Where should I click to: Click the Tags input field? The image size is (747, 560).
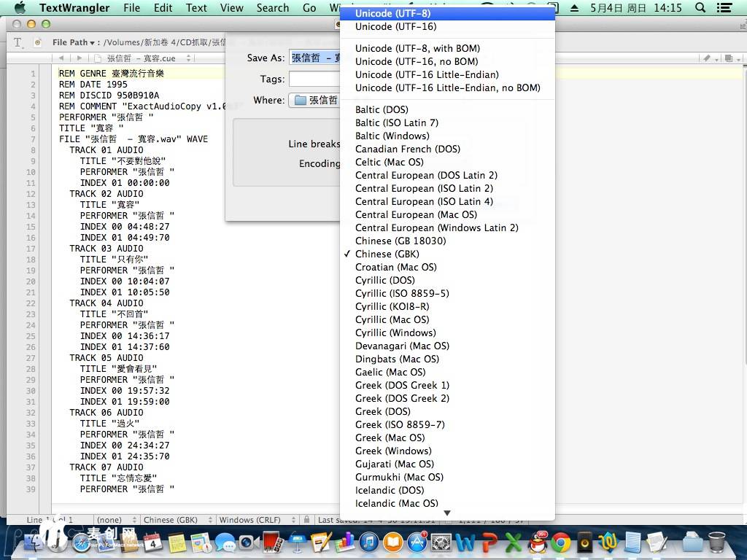315,79
